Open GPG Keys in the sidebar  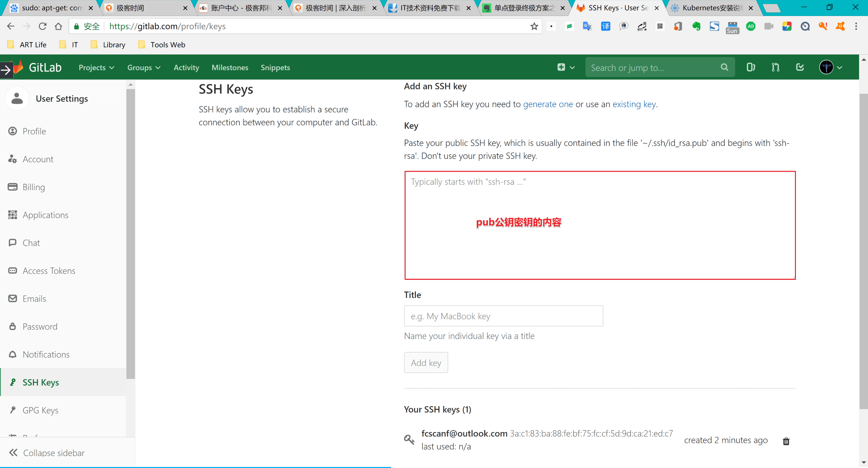coord(41,410)
